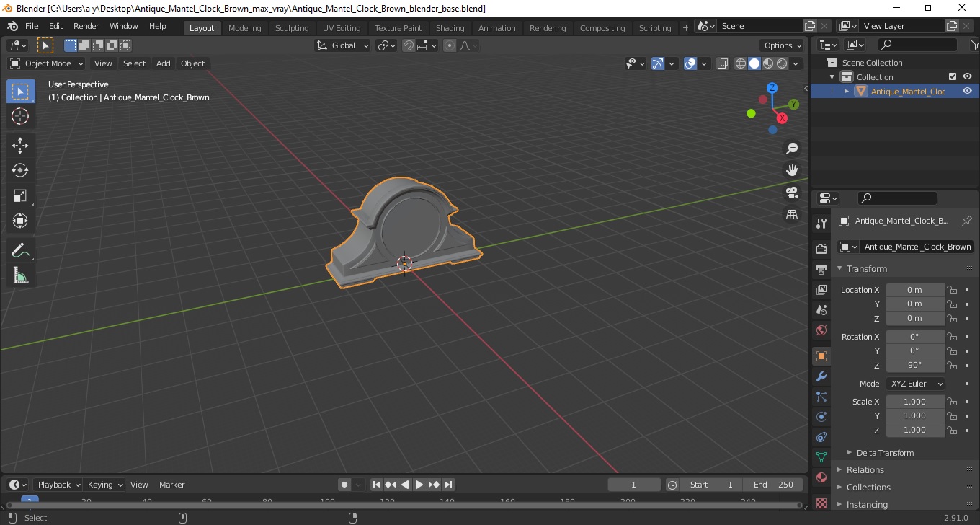Switch to wireframe viewport shading

coord(740,63)
